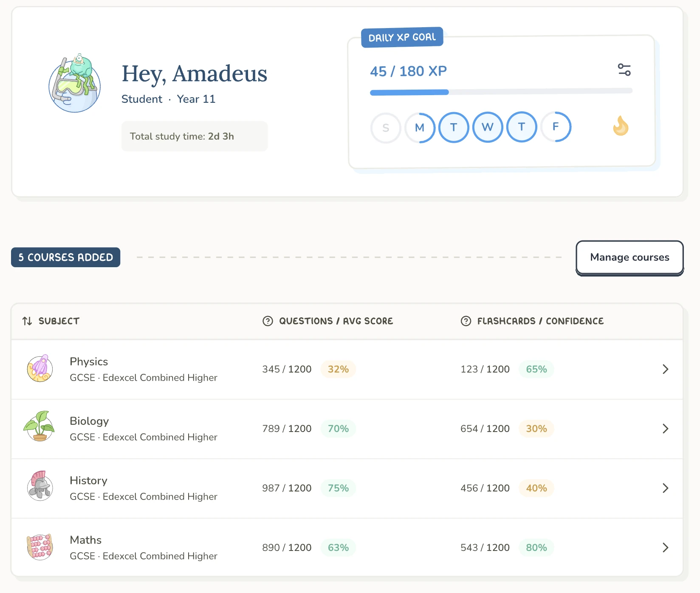This screenshot has height=593, width=700.
Task: Click History 75% average score badge
Action: 338,488
